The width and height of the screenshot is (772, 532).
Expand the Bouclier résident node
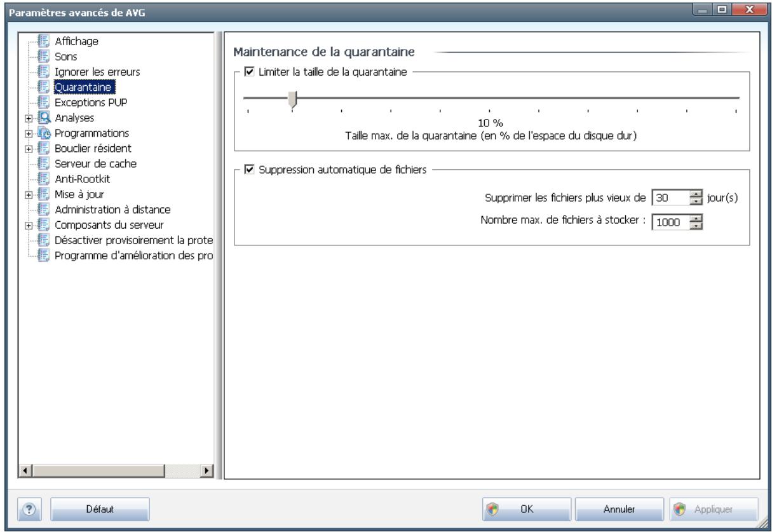point(30,149)
